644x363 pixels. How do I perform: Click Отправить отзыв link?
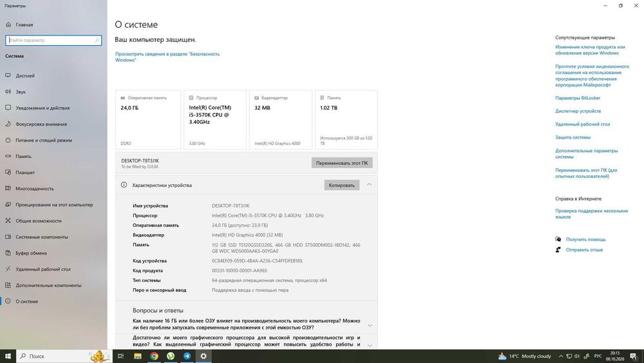[584, 250]
